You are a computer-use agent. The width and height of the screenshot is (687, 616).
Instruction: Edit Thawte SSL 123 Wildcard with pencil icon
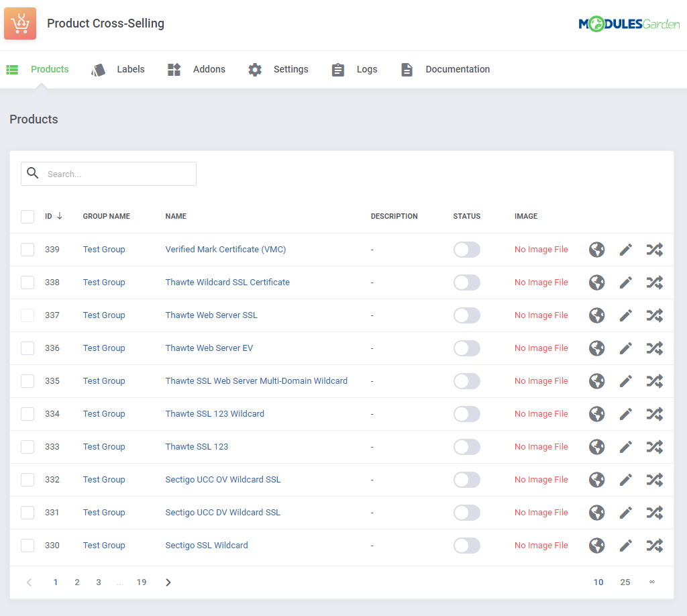pyautogui.click(x=626, y=414)
